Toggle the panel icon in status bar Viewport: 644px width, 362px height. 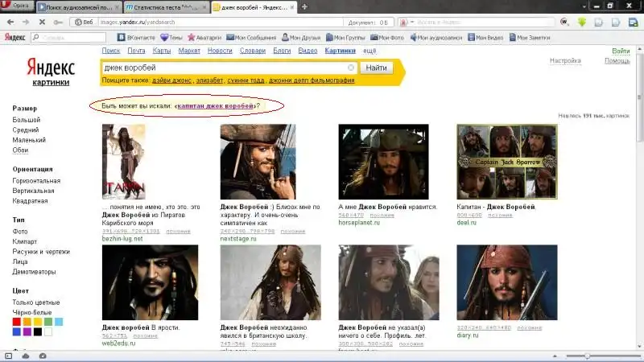[x=9, y=356]
